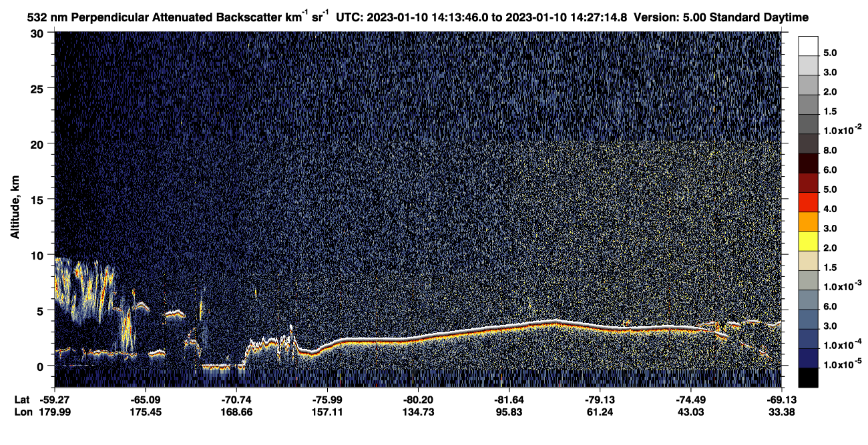This screenshot has height=445, width=868.
Task: Click longitude value '175.45'
Action: click(145, 412)
